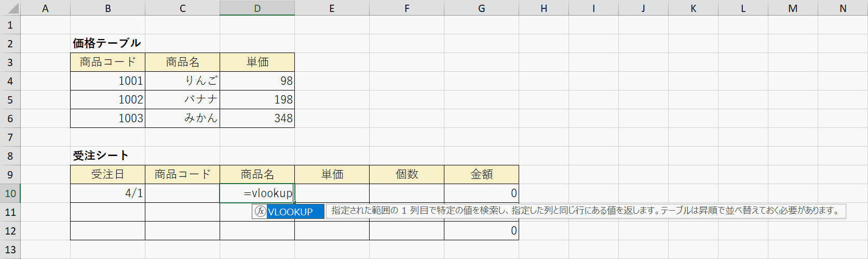
Task: Select column A header
Action: (45, 8)
